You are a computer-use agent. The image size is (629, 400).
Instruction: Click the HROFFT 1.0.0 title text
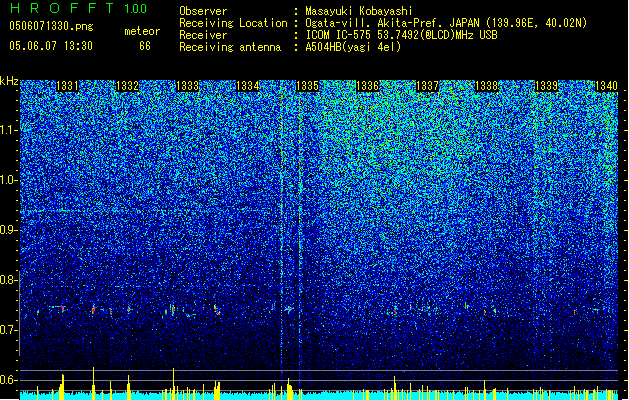(79, 8)
